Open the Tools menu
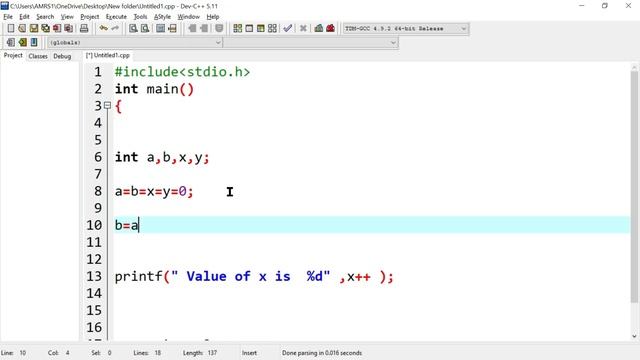 point(140,17)
